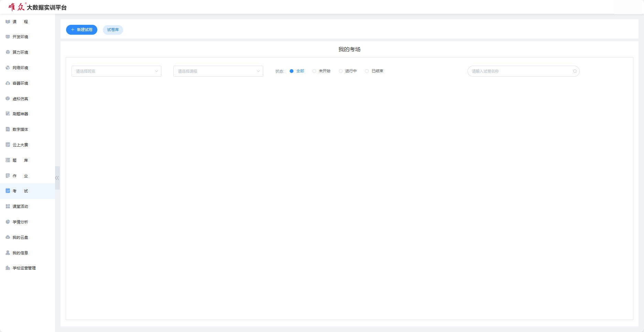The image size is (644, 332).
Task: Go to 题库 in sidebar menu
Action: [x=20, y=160]
